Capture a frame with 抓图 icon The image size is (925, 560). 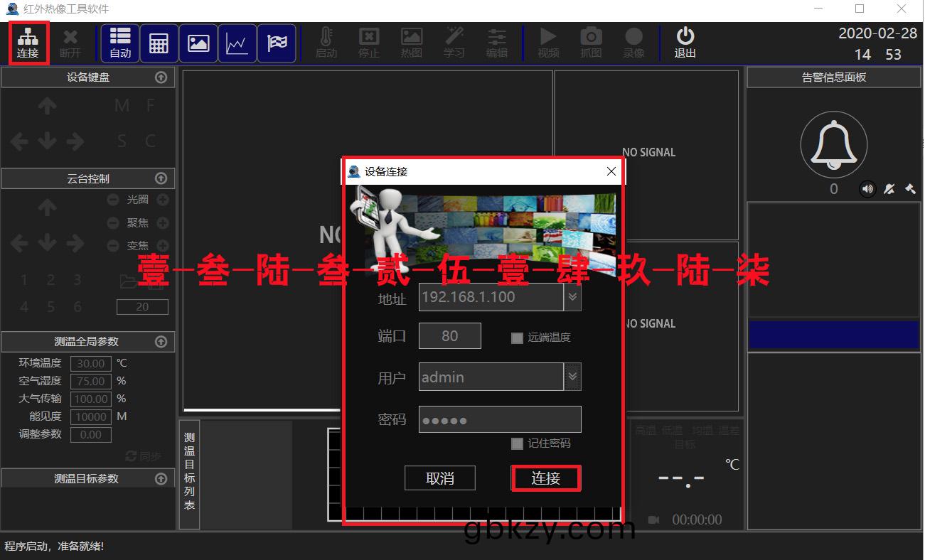[591, 43]
